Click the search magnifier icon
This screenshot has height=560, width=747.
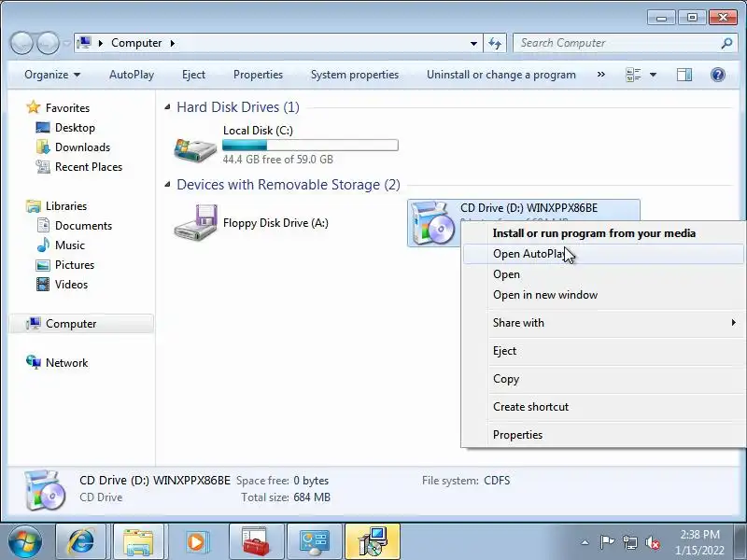726,43
